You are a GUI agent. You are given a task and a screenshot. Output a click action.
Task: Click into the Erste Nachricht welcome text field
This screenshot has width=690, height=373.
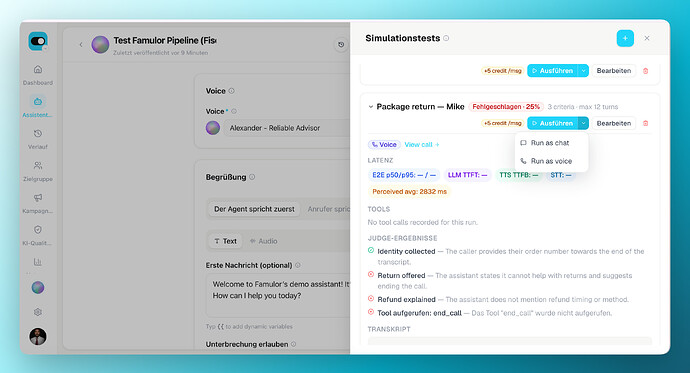point(278,296)
